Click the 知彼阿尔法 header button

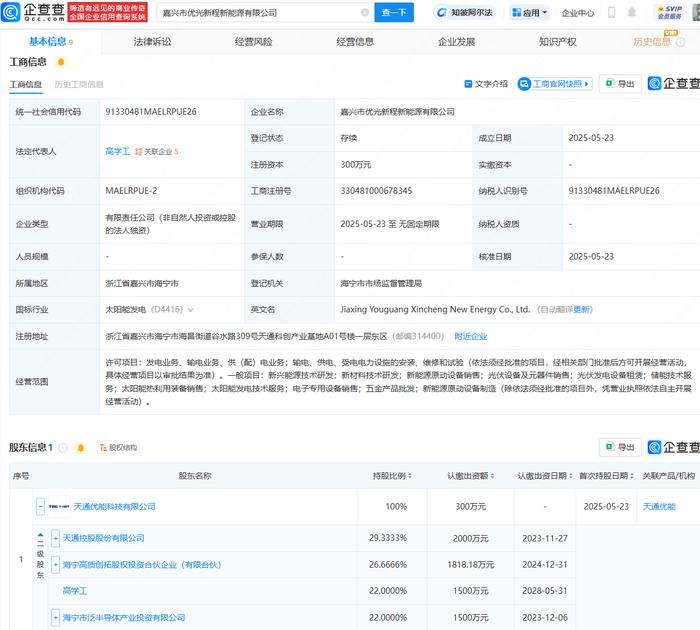(465, 13)
